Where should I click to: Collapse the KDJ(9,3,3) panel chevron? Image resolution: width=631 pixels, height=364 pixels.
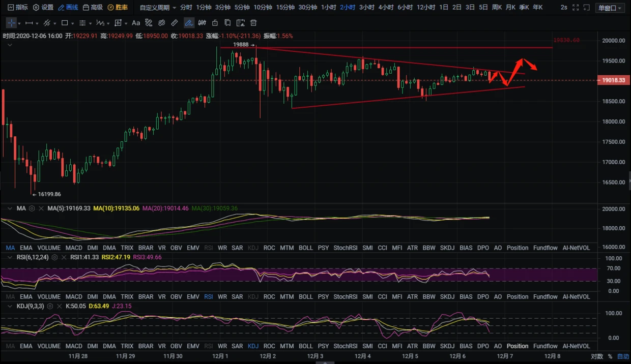click(x=9, y=307)
